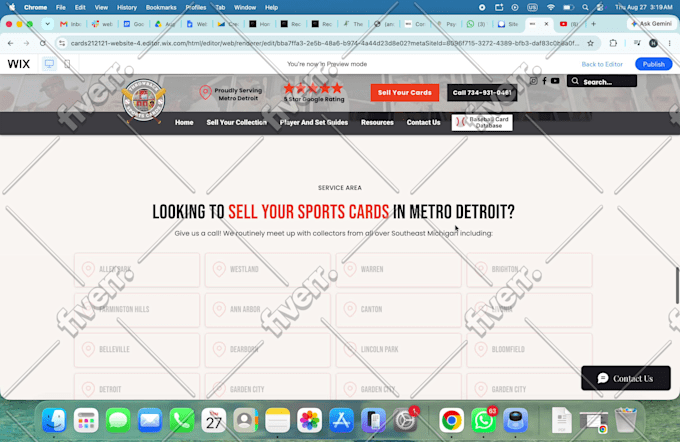Open App Store from the dock
The image size is (680, 442).
coord(341,420)
